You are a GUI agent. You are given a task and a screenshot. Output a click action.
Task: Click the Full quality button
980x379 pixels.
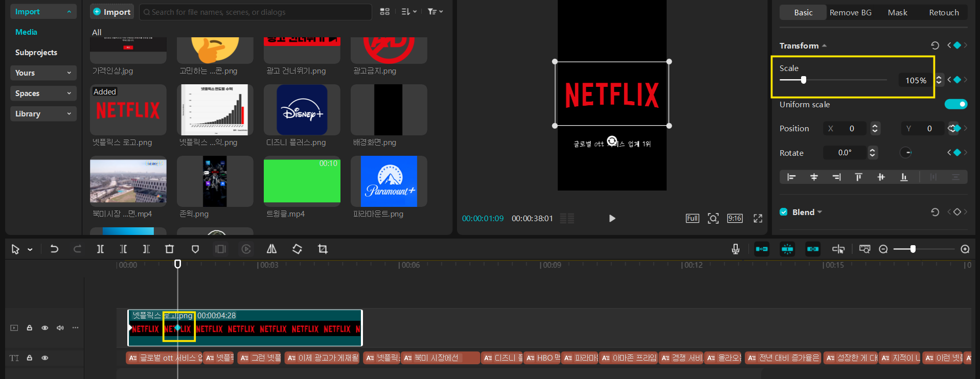tap(692, 219)
